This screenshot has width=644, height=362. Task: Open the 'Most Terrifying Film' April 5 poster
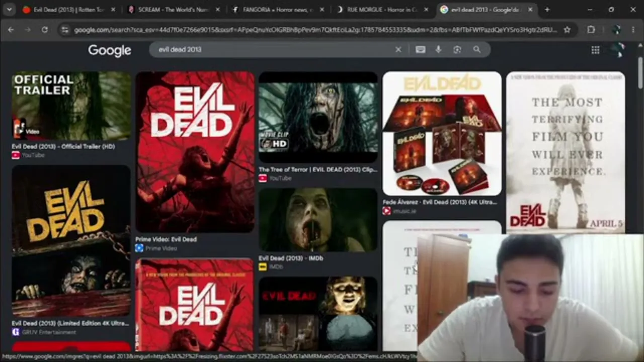pos(566,152)
